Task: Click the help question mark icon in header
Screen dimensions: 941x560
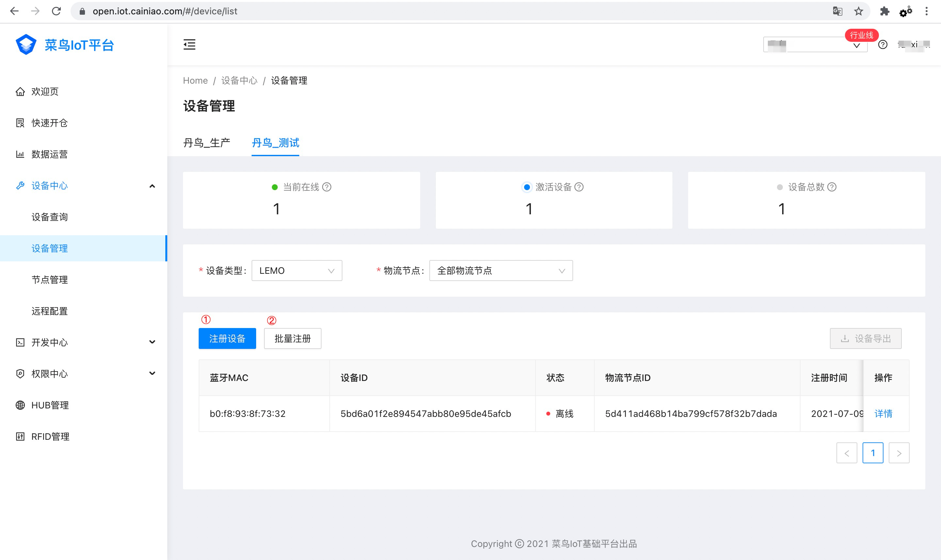Action: [883, 44]
